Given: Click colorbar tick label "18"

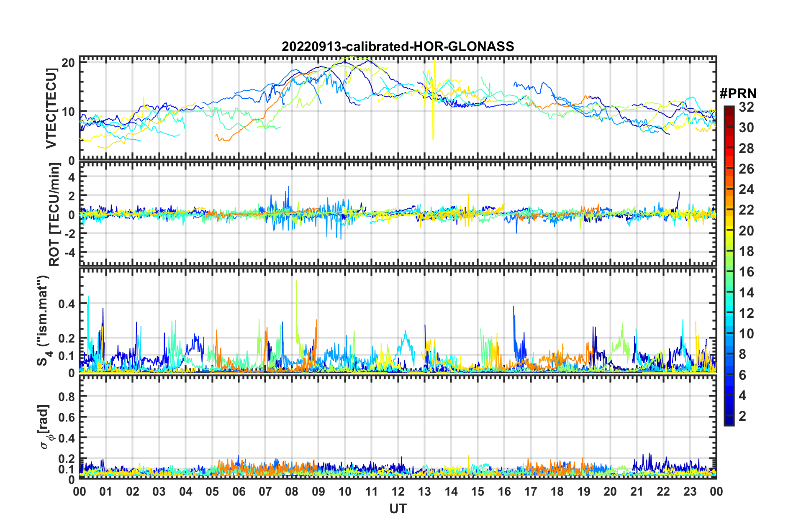Looking at the screenshot, I should [x=746, y=251].
